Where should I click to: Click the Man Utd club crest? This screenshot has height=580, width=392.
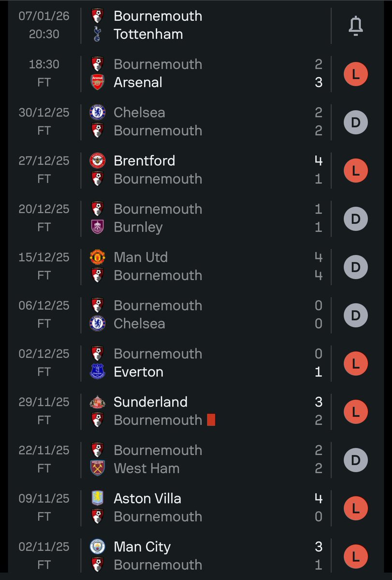coord(98,258)
